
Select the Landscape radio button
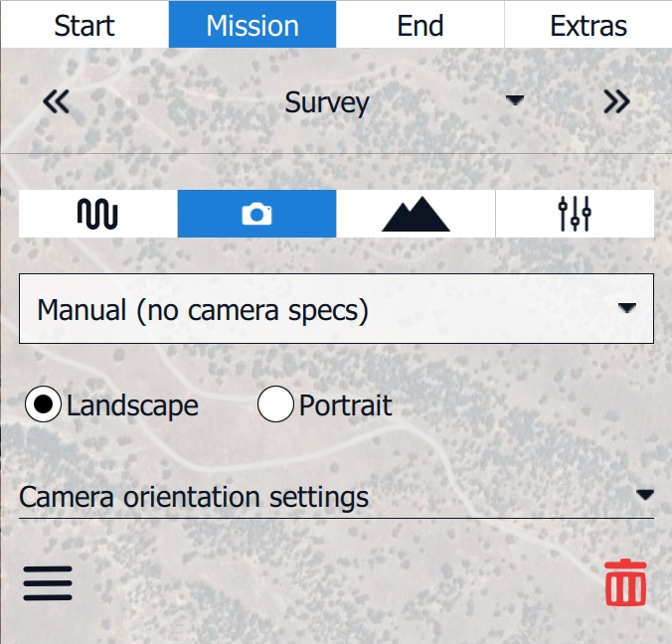tap(43, 405)
